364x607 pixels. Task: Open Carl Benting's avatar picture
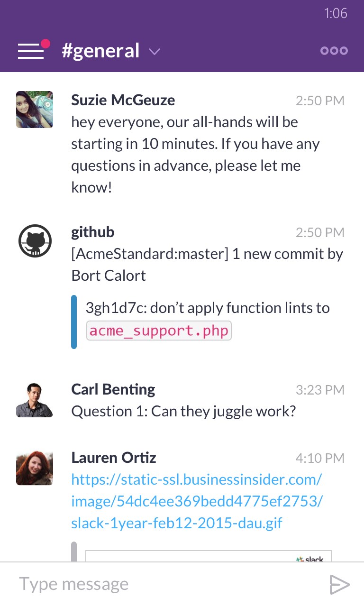click(x=35, y=399)
